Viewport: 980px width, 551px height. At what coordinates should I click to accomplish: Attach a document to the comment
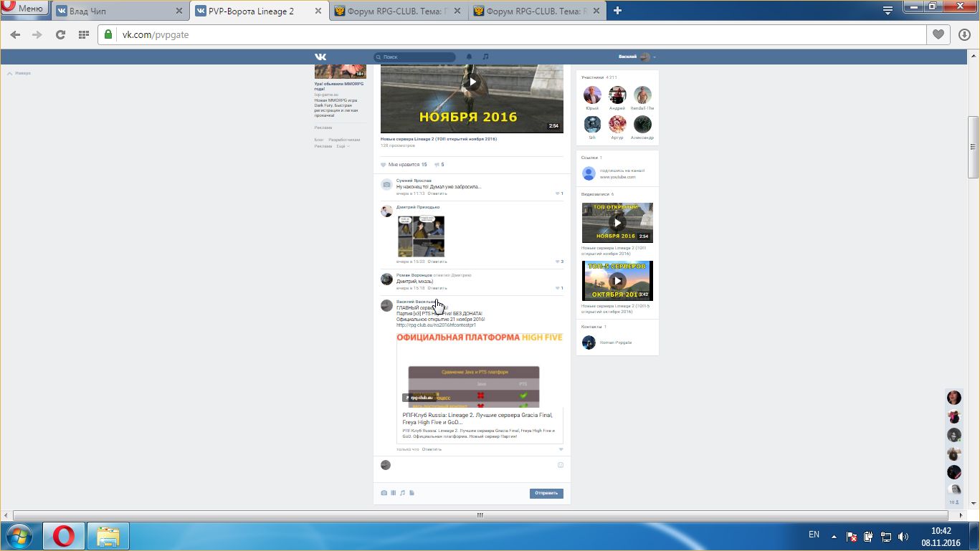pos(411,493)
